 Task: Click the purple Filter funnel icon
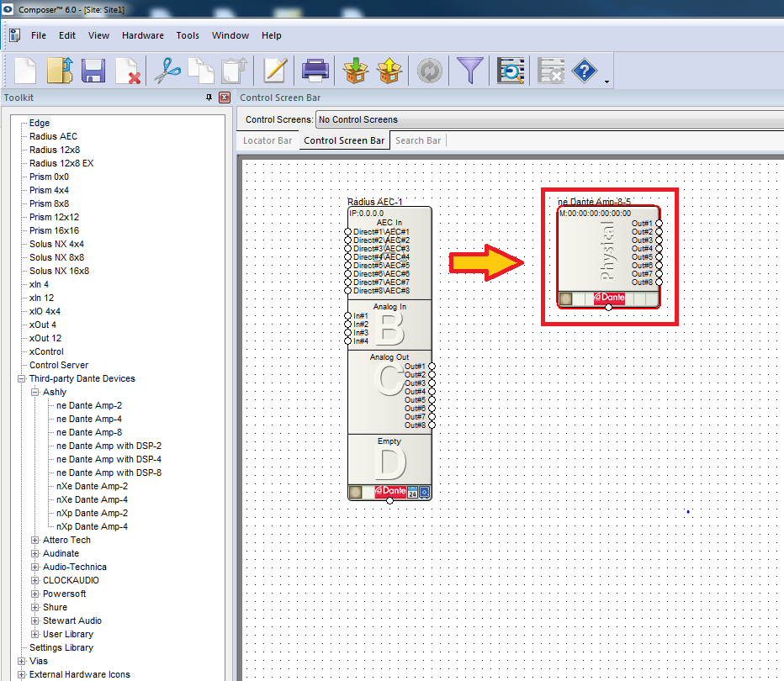pyautogui.click(x=470, y=71)
